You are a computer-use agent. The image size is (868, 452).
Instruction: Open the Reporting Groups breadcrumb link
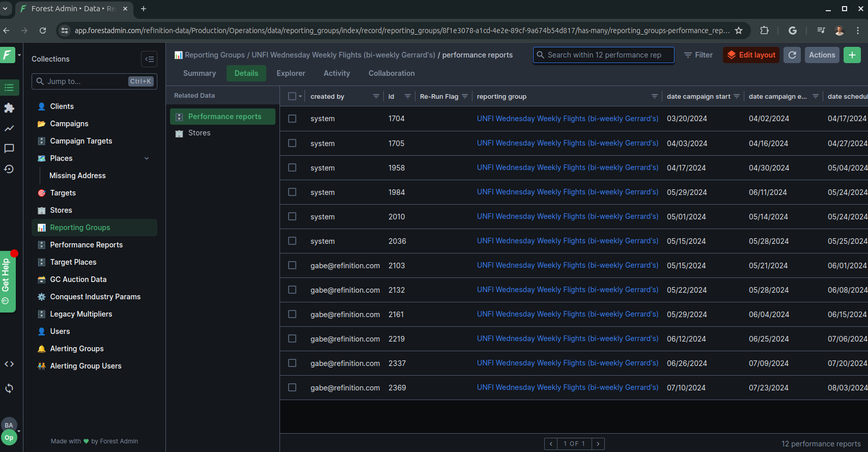point(215,55)
